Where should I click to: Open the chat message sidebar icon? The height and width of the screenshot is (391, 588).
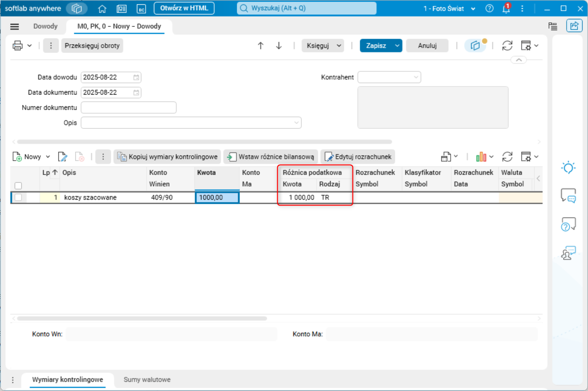[x=568, y=196]
